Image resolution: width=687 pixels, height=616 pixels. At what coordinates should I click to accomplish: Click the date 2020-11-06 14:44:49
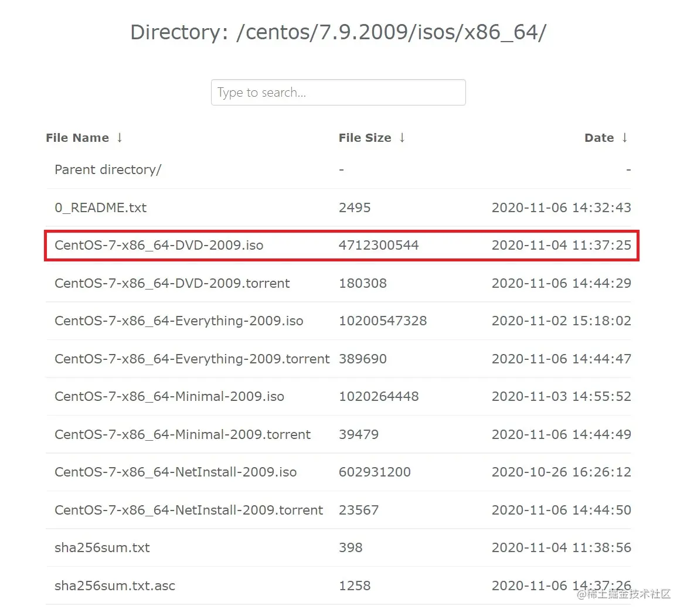(561, 435)
